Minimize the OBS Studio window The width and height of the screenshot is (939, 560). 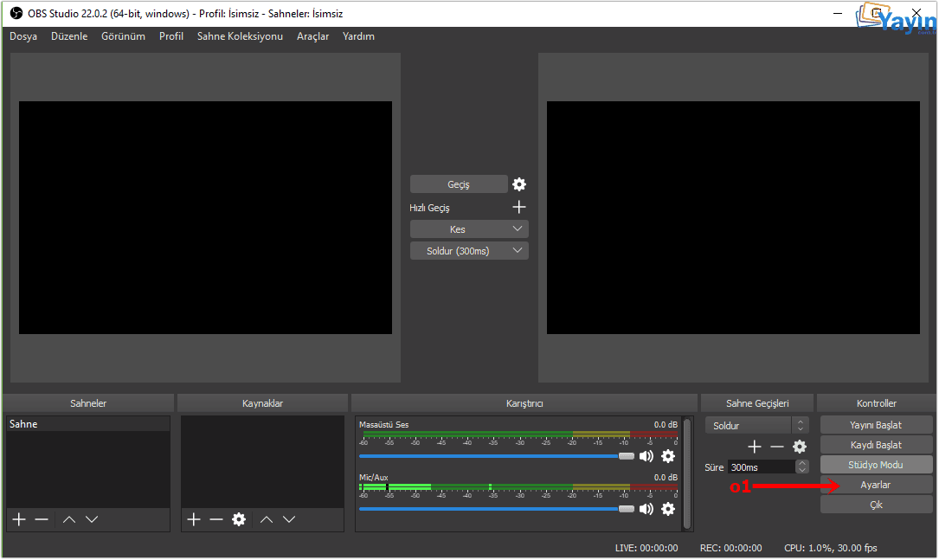pyautogui.click(x=838, y=13)
